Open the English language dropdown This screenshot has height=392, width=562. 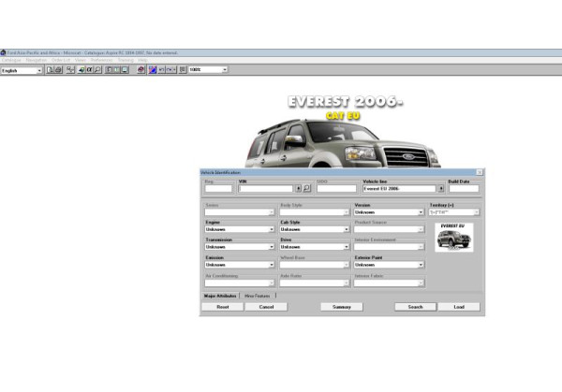[38, 70]
